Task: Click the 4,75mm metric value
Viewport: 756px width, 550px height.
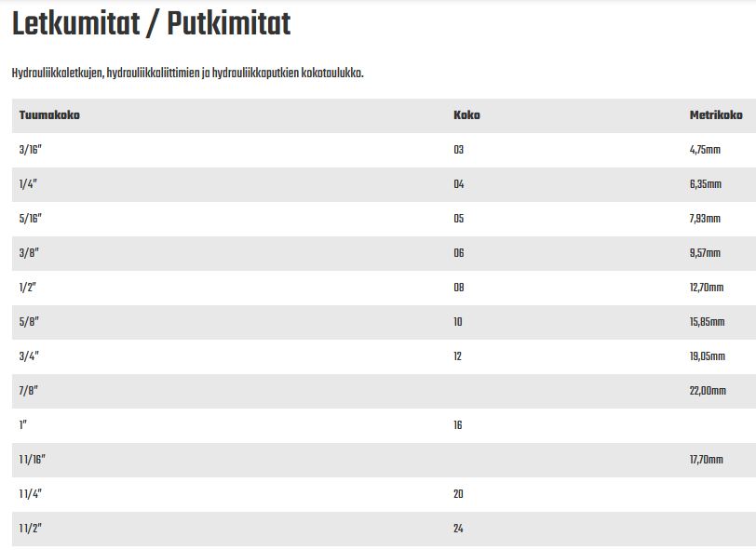Action: coord(705,150)
